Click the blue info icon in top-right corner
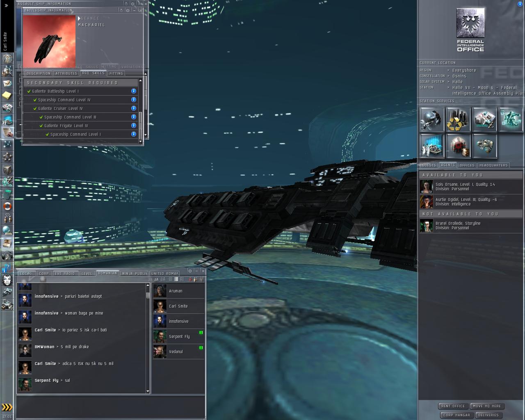The height and width of the screenshot is (420, 525). click(x=520, y=4)
